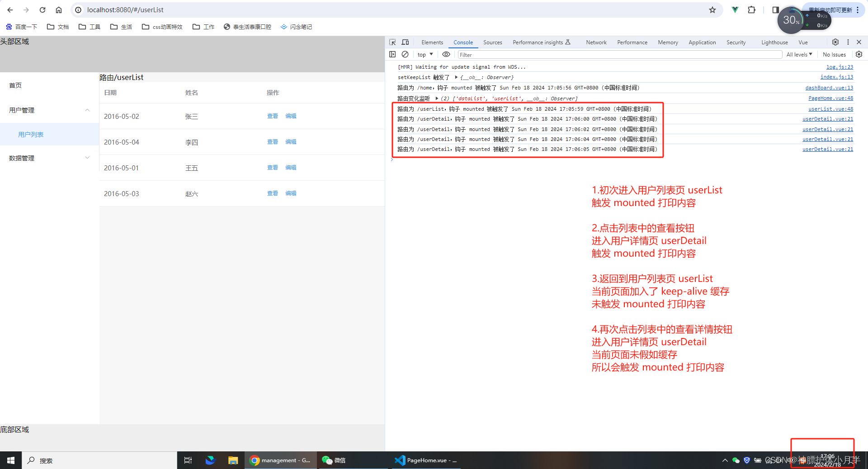Clear the console output

405,54
